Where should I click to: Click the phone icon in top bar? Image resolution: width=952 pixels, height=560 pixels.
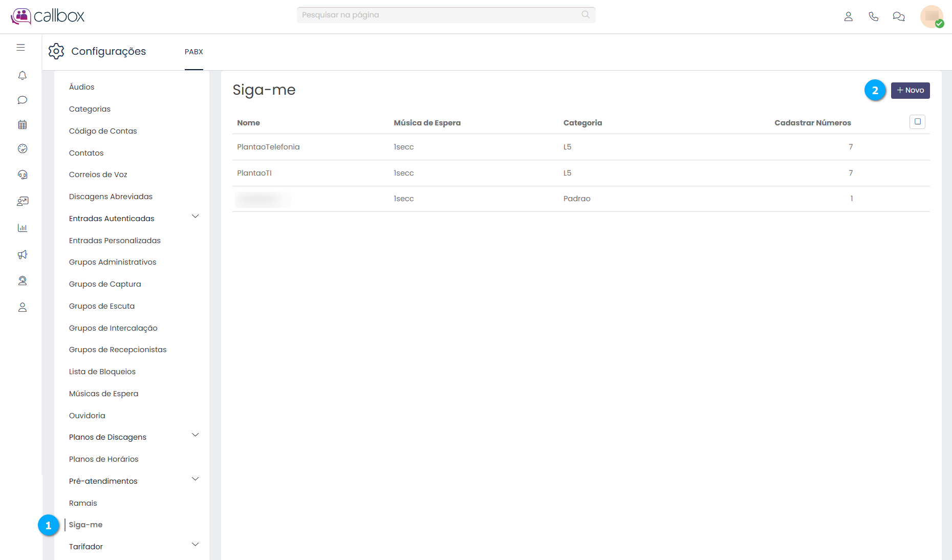pos(873,16)
